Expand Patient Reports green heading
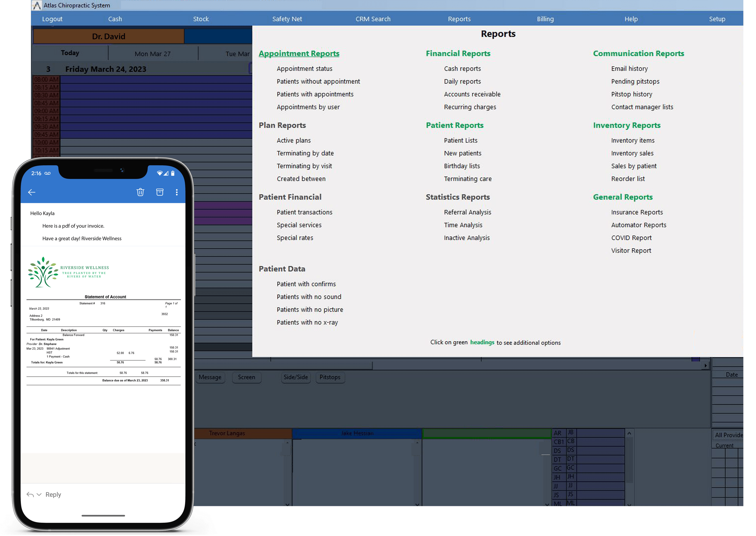 click(454, 125)
